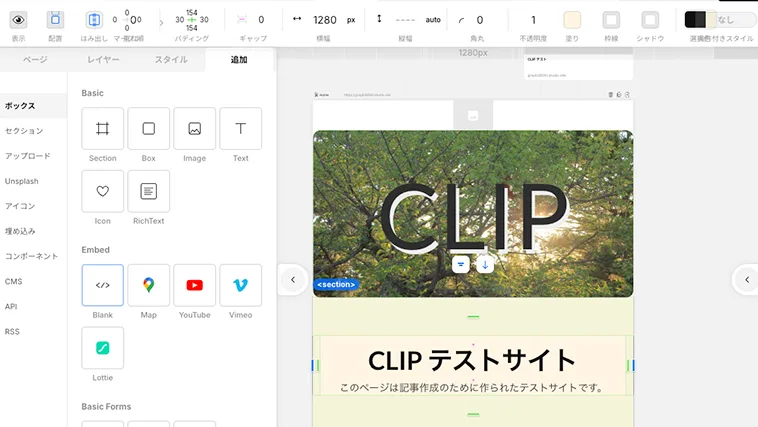Screen dimensions: 758x427
Task: Select the このページは記事作成 description text
Action: (472, 387)
